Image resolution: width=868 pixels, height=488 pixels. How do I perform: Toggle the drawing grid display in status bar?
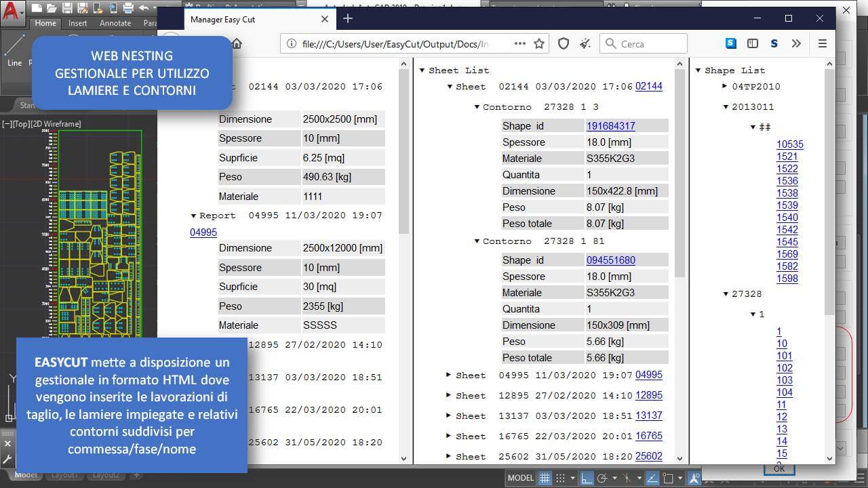(545, 478)
